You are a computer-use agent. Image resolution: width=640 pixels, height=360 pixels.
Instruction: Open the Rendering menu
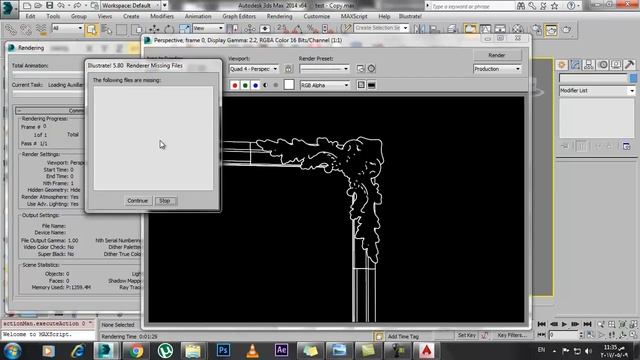[x=279, y=16]
